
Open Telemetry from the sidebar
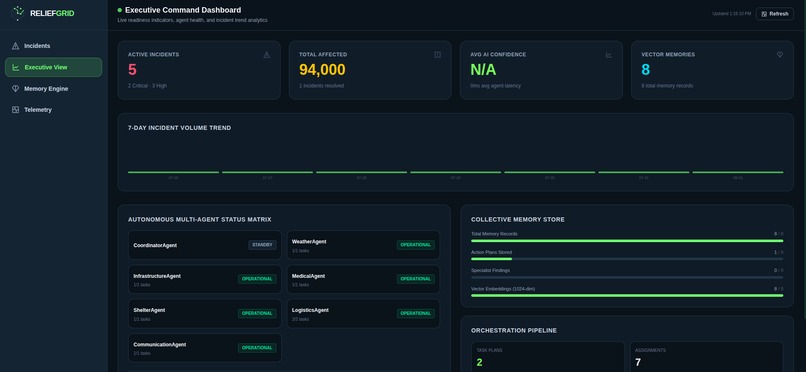(x=53, y=109)
